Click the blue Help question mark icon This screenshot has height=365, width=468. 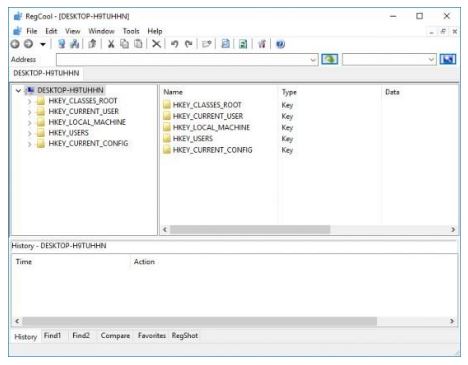(280, 44)
